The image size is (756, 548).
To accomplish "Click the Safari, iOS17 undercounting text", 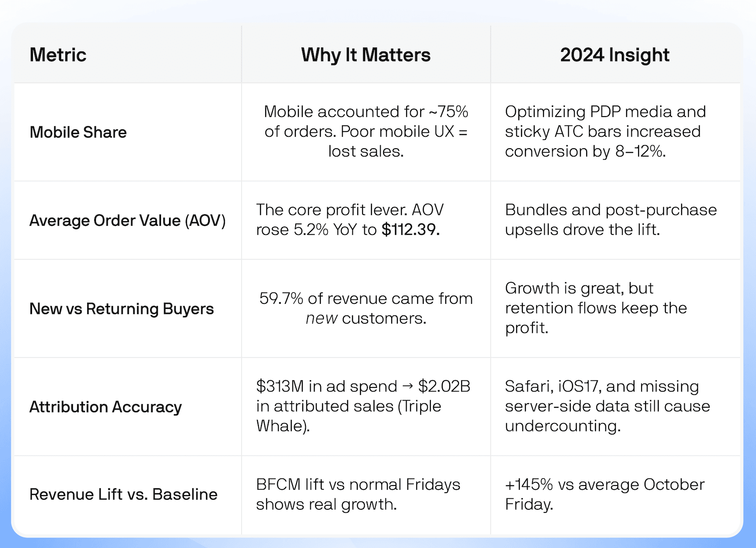I will (607, 406).
